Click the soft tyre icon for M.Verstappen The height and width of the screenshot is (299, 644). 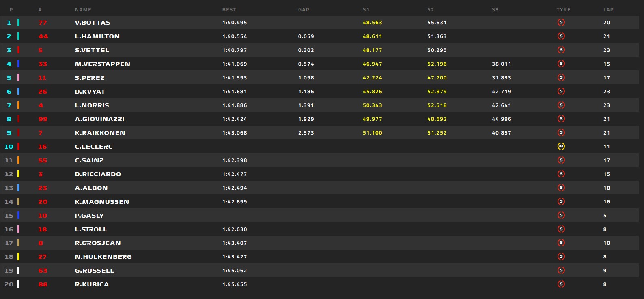(x=561, y=64)
